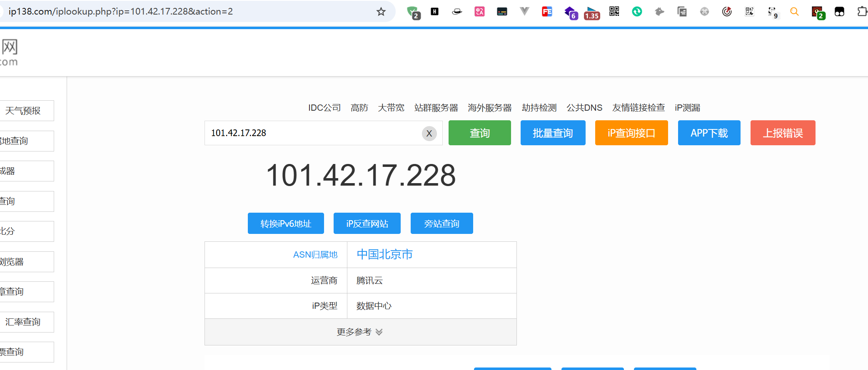Screen dimensions: 868x370
Task: Open the orange iP查询接口 button
Action: (631, 133)
